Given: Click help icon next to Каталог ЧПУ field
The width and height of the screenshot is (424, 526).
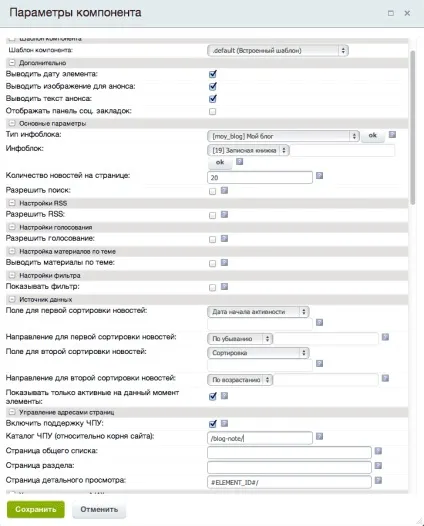Looking at the screenshot, I should pyautogui.click(x=320, y=436).
